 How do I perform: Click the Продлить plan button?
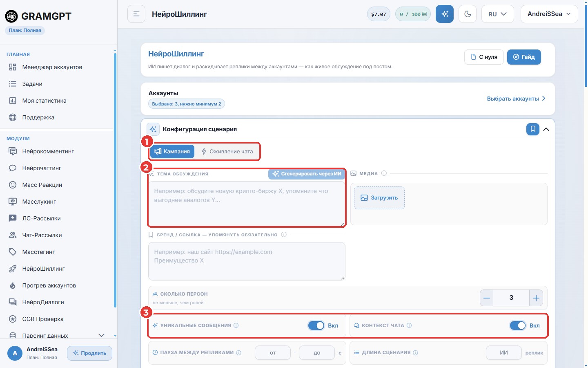pyautogui.click(x=89, y=353)
